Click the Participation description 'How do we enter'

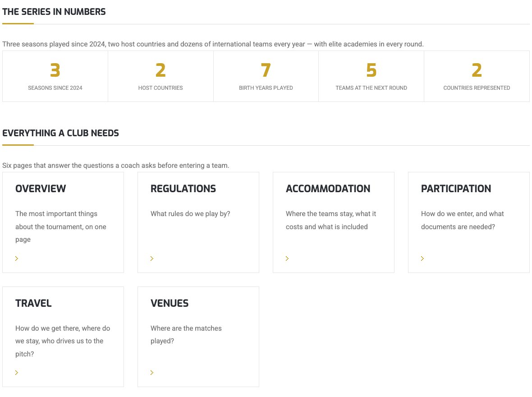463,220
